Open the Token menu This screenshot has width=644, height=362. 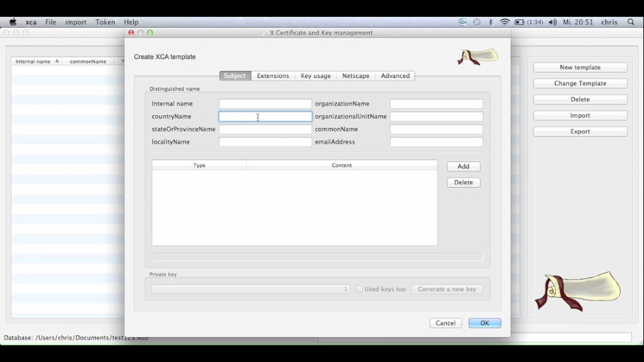[x=105, y=22]
